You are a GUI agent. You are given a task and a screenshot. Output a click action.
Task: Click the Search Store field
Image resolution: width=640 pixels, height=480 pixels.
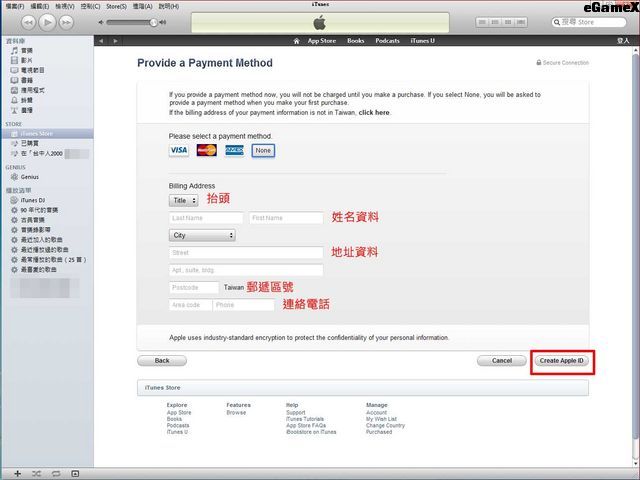(x=589, y=22)
